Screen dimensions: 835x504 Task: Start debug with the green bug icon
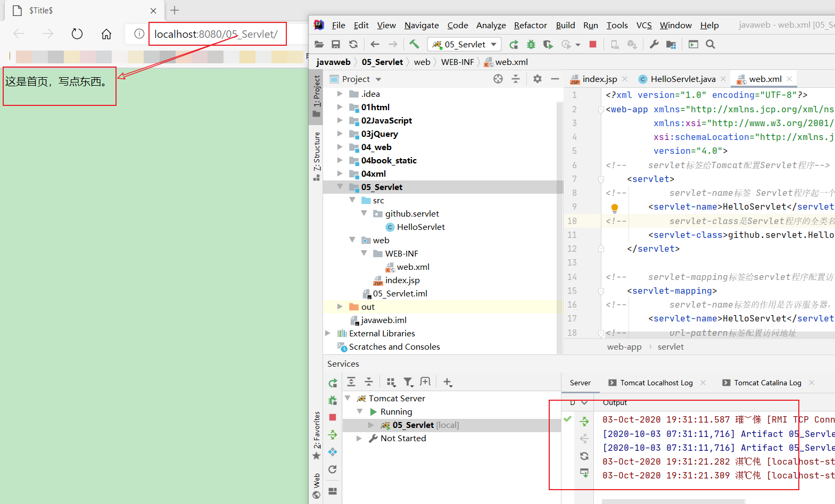pos(531,44)
